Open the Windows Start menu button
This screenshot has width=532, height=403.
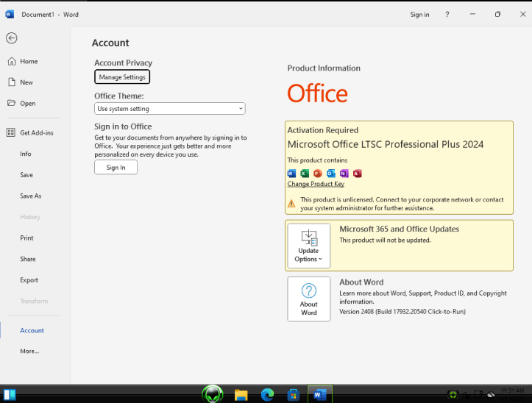click(10, 394)
